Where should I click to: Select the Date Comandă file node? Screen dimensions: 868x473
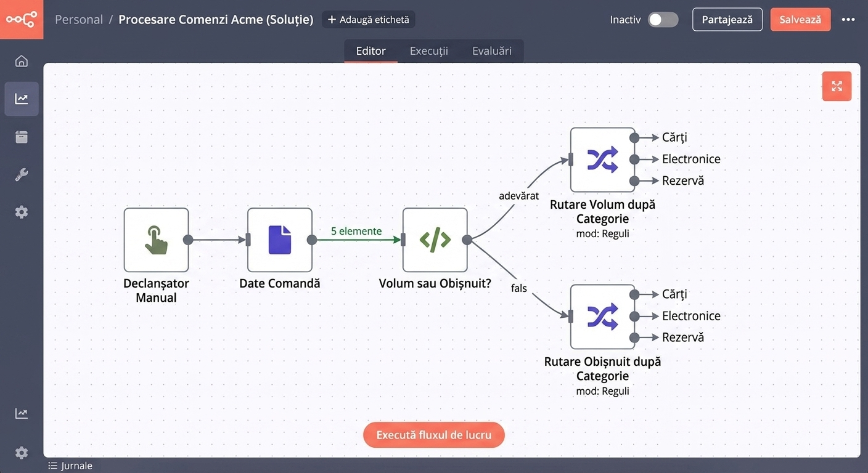[x=280, y=240]
